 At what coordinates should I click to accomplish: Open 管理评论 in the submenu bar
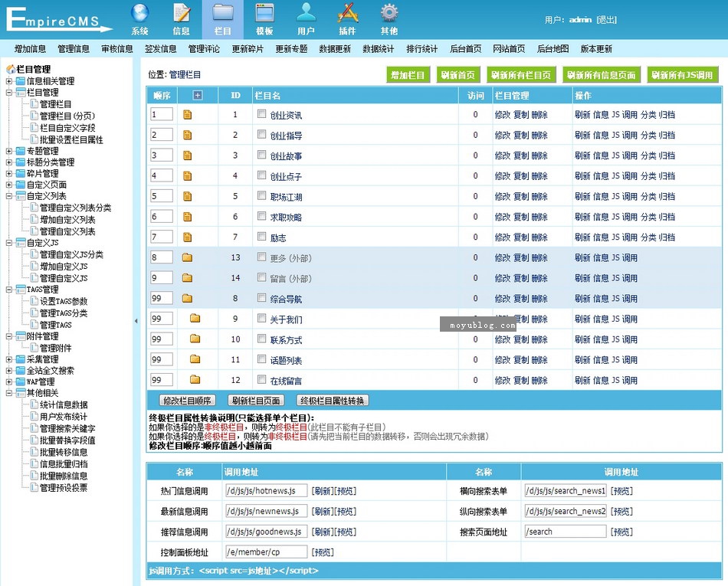[204, 49]
